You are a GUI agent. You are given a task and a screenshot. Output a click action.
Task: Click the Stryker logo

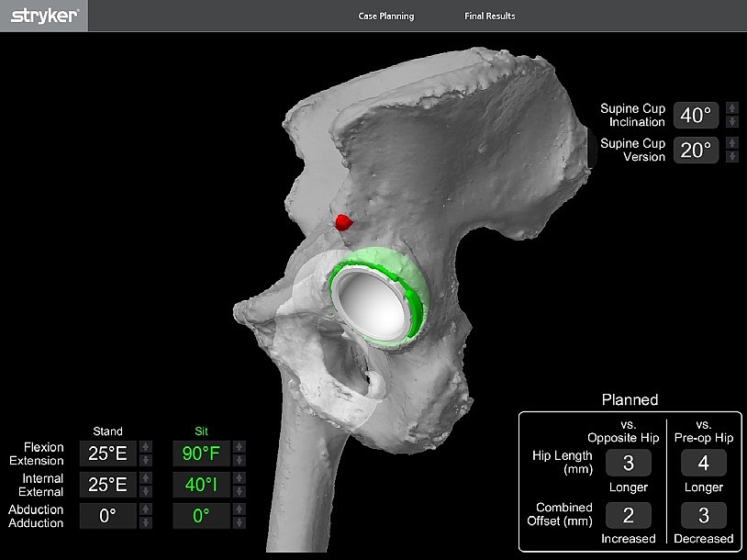click(x=44, y=16)
